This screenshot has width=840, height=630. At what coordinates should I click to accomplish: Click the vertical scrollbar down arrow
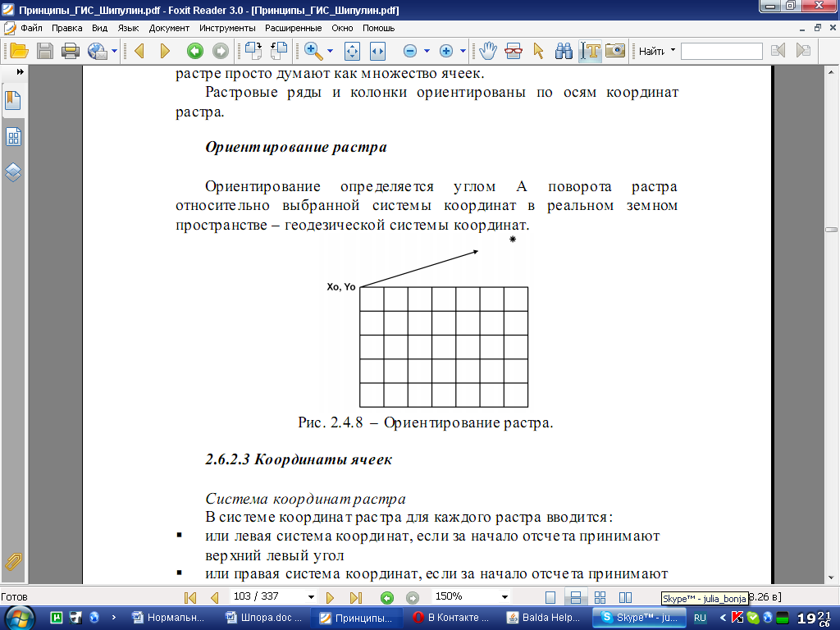[832, 577]
